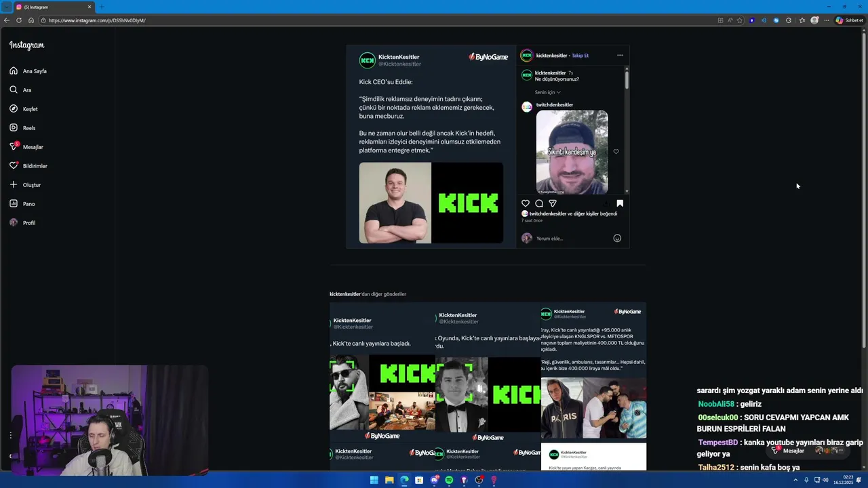Go back with the browser back arrow
The image size is (868, 488).
click(x=7, y=20)
